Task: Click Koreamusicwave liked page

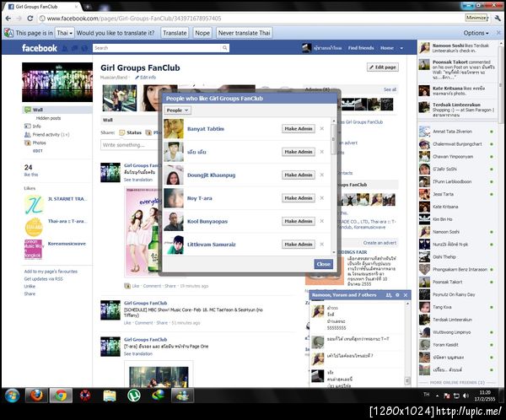Action: (x=67, y=244)
